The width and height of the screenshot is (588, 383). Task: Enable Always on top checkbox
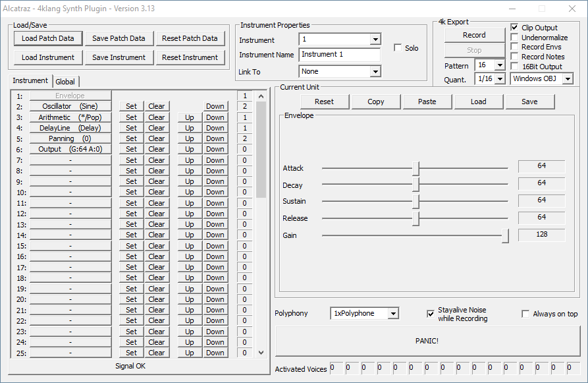click(x=525, y=314)
